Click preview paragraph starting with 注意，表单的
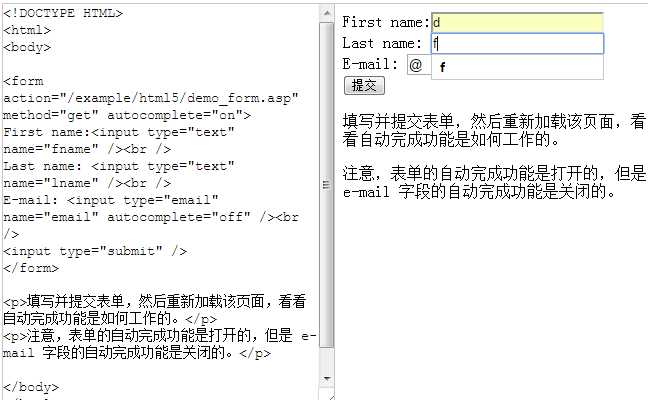Screen dimensions: 648x400 pos(494,182)
